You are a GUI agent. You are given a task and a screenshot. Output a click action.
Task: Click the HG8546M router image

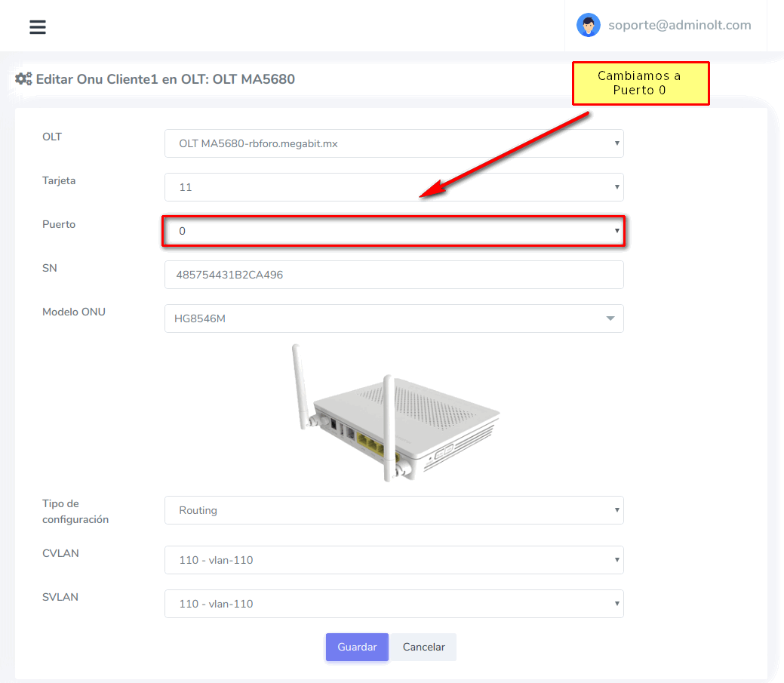(x=395, y=413)
